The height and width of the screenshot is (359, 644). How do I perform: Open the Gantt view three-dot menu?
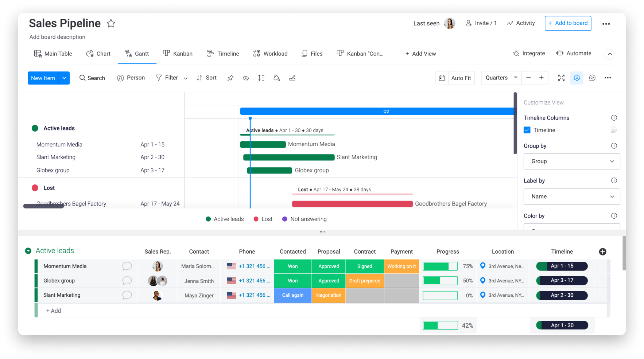coord(608,78)
